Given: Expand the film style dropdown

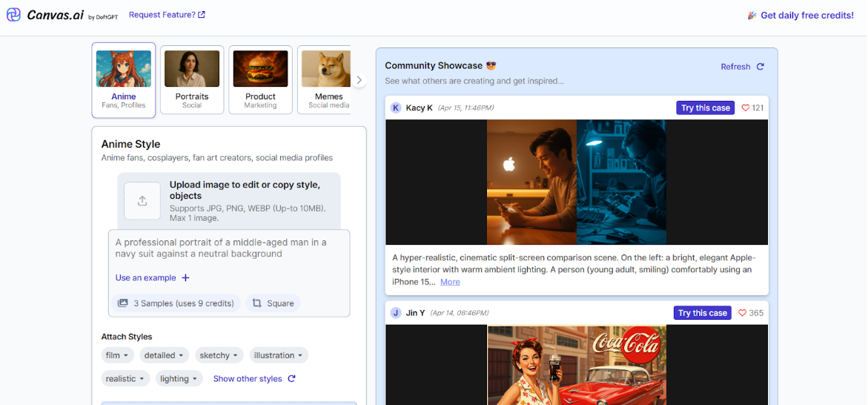Looking at the screenshot, I should point(117,356).
